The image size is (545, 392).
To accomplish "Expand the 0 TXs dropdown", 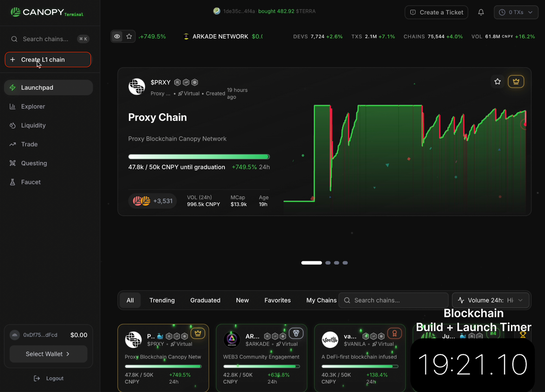I will point(516,12).
